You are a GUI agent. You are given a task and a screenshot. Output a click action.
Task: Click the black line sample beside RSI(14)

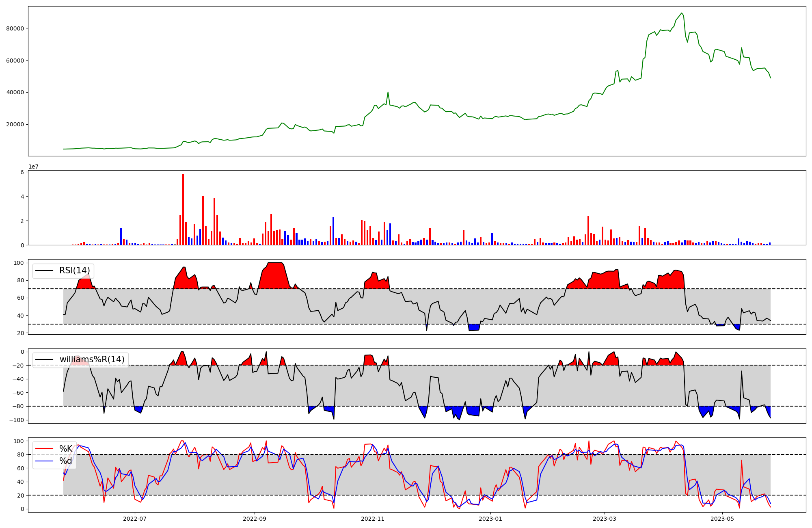click(44, 270)
